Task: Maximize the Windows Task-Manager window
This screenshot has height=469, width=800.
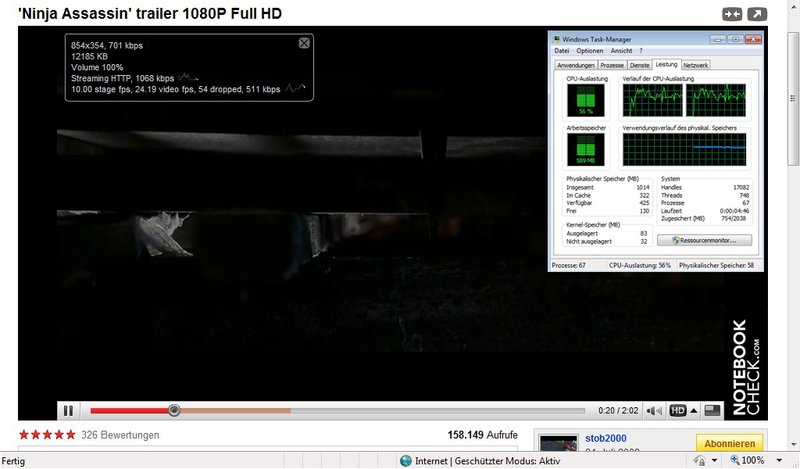Action: 735,39
